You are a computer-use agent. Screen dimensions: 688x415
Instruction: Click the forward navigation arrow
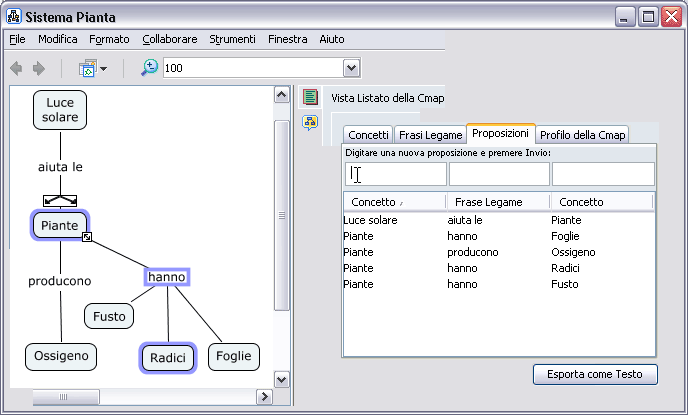39,68
